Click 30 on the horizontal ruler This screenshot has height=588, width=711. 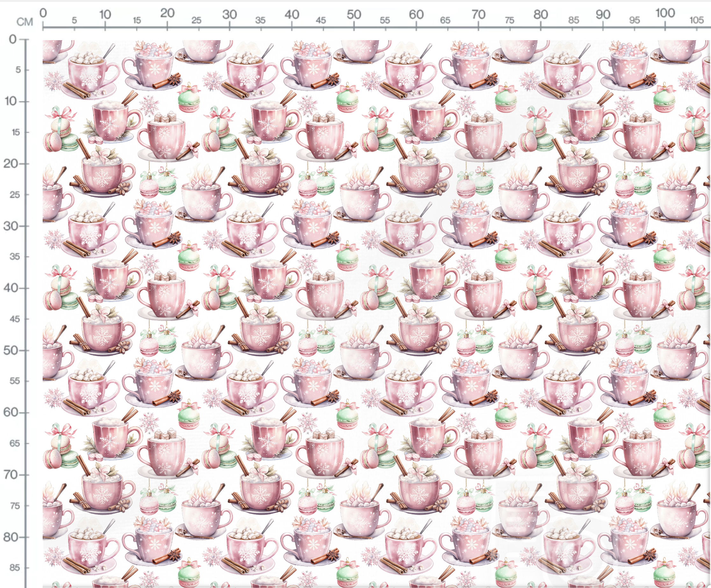click(x=229, y=15)
